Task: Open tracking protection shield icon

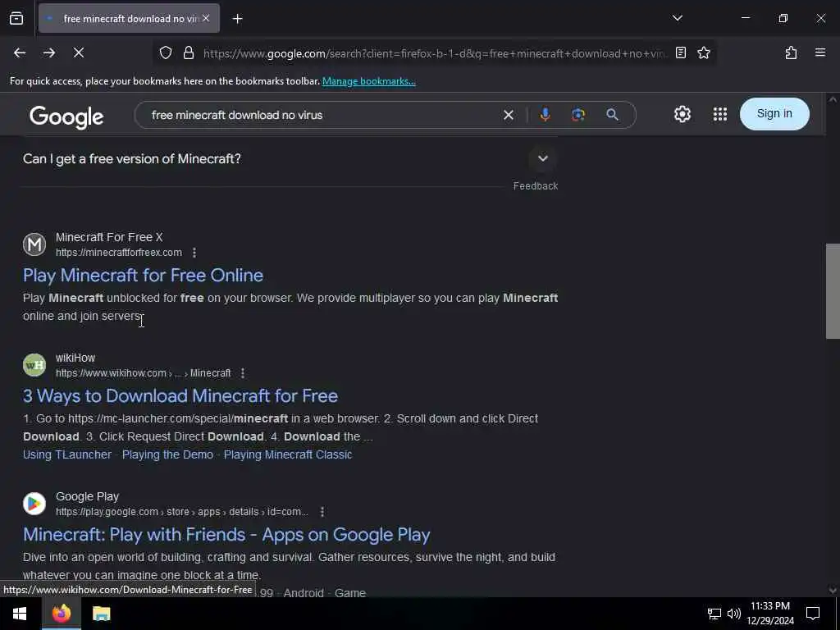Action: [166, 52]
